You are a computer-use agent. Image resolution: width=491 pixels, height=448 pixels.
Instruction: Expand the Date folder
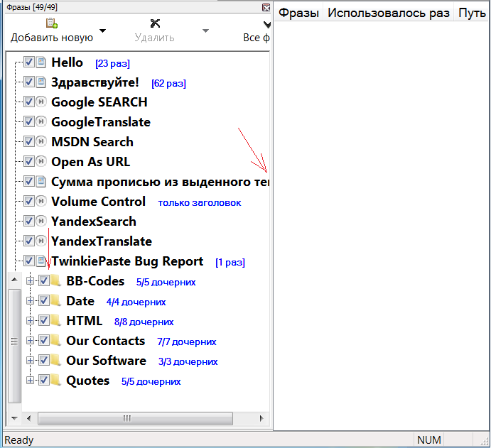pyautogui.click(x=30, y=301)
